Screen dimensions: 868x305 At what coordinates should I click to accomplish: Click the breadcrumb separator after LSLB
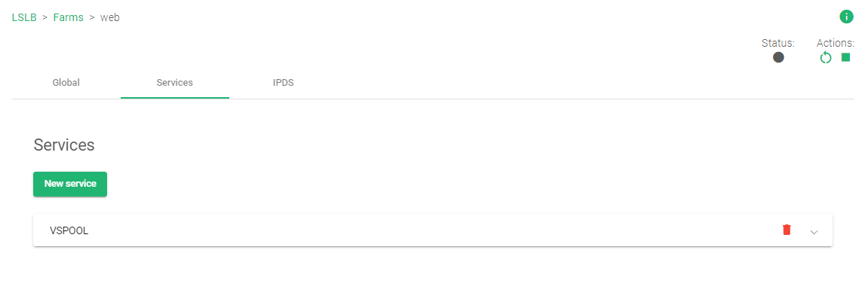[44, 17]
